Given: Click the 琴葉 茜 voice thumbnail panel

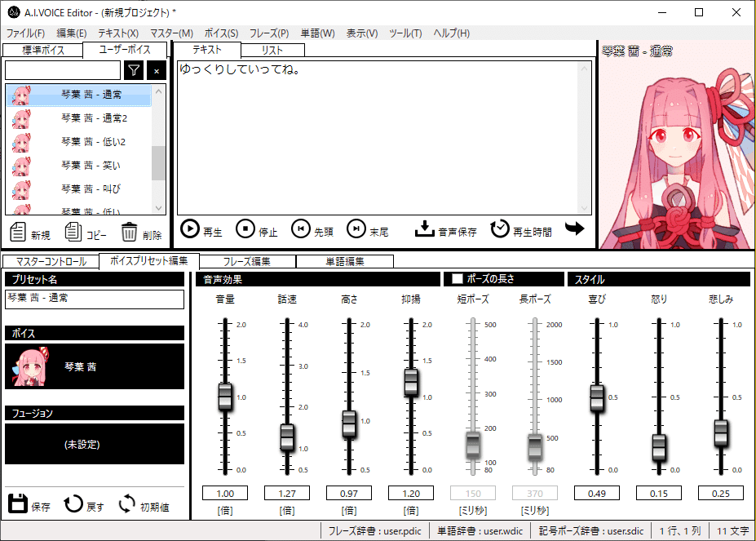Looking at the screenshot, I should (x=95, y=366).
